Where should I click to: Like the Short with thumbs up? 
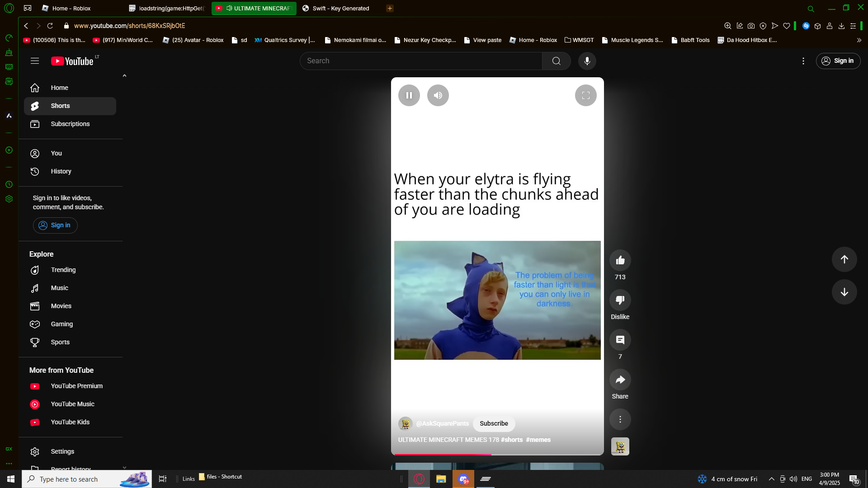coord(620,260)
